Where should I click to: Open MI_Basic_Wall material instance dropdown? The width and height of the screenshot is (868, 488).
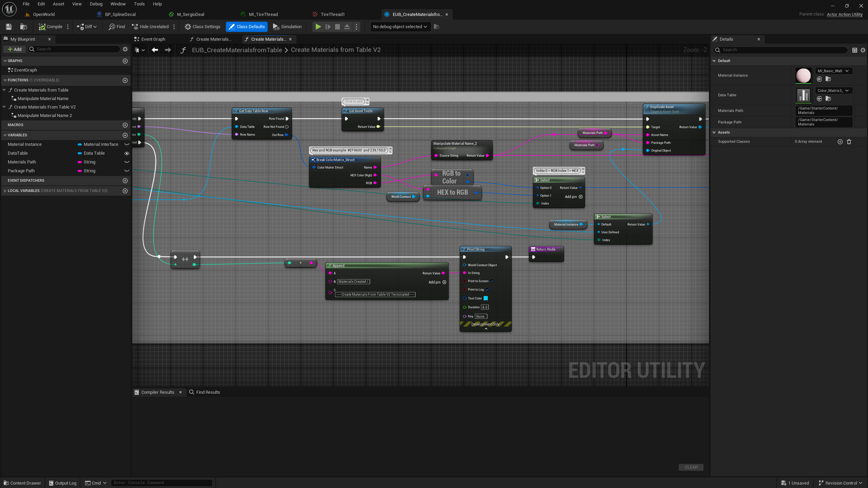click(833, 71)
